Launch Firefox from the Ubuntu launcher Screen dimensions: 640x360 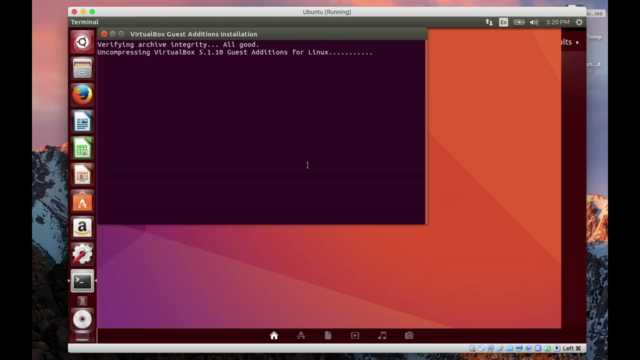[x=82, y=95]
